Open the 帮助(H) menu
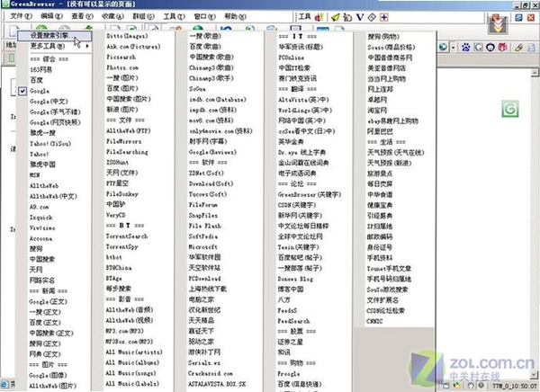Screen dimensions: 540x392 (x=235, y=16)
